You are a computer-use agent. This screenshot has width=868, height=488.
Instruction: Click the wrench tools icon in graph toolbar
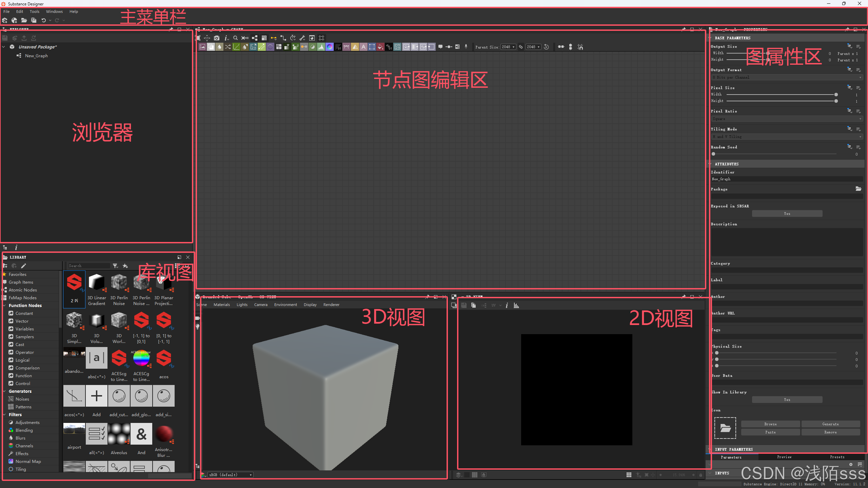coord(302,38)
